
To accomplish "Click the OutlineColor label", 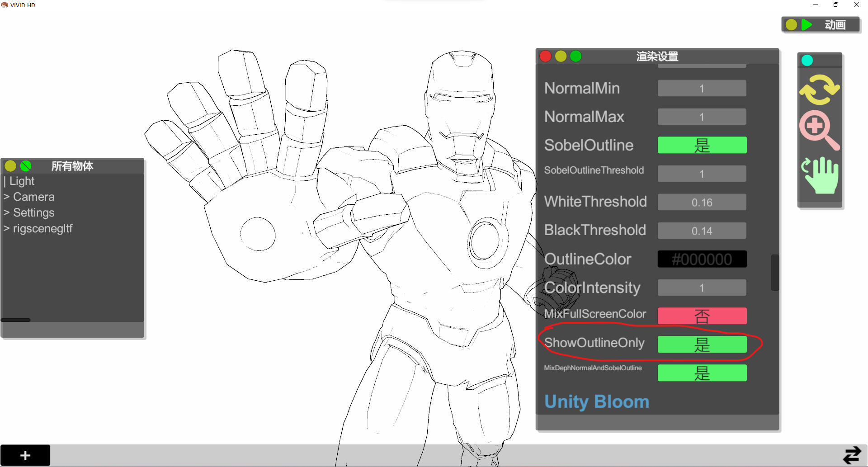I will (588, 259).
